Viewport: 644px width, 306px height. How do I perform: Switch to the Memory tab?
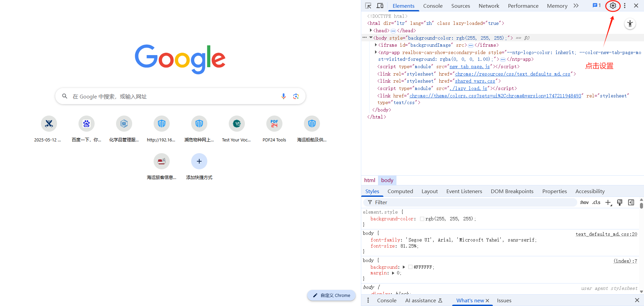[x=557, y=6]
